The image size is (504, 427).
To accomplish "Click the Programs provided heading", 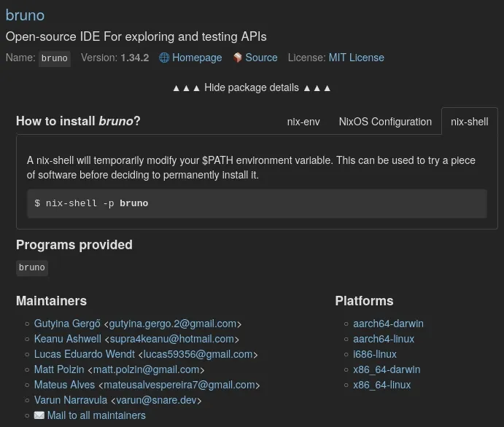I will tap(74, 245).
